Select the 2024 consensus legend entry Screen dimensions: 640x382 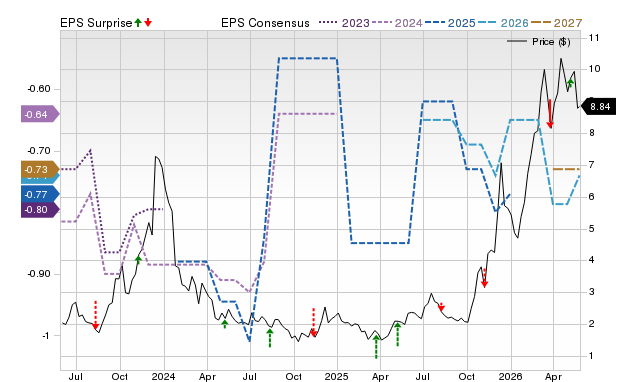tap(397, 23)
